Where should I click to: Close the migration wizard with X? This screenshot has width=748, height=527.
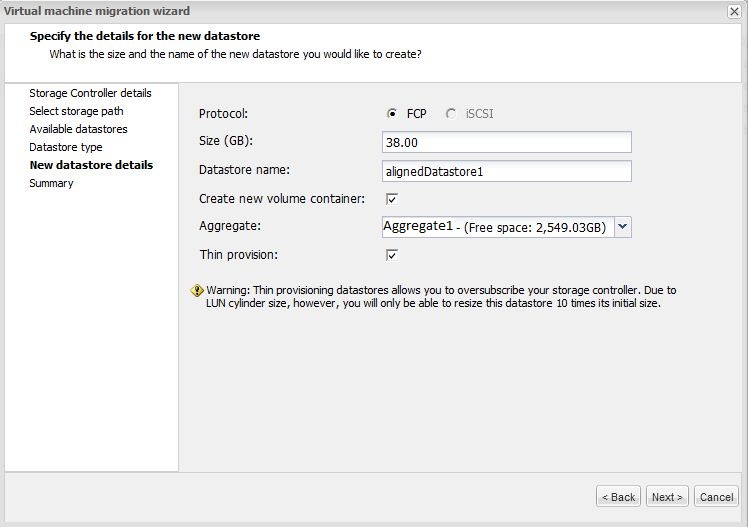(734, 11)
